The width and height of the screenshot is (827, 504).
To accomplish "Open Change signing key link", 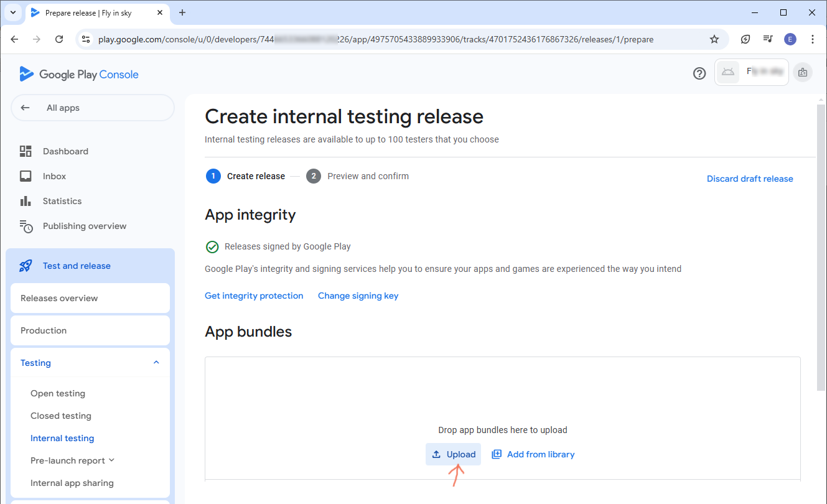I will (358, 296).
